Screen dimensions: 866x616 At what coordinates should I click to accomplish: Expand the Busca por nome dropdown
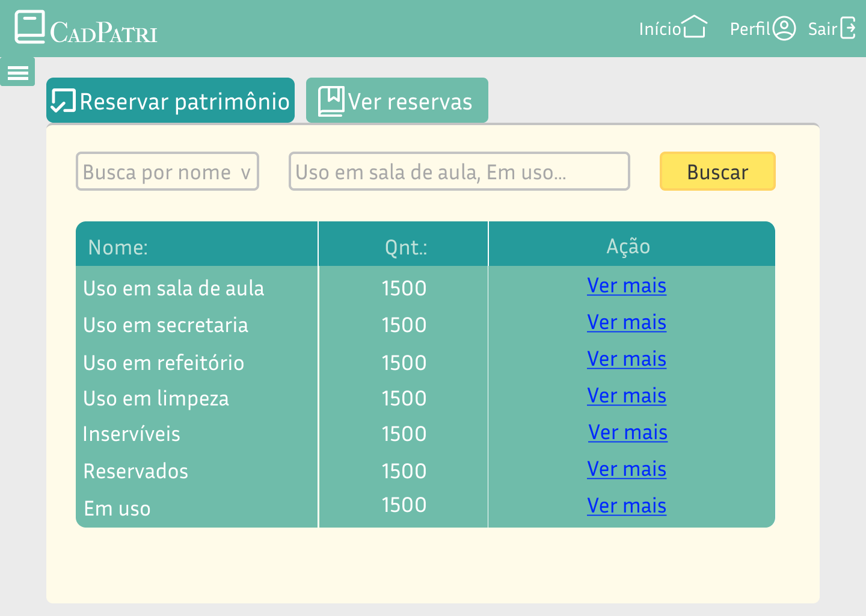167,171
